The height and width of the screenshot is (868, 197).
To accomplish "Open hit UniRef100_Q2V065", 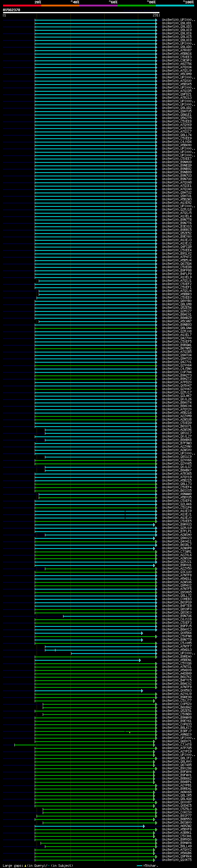I will tap(177, 464).
